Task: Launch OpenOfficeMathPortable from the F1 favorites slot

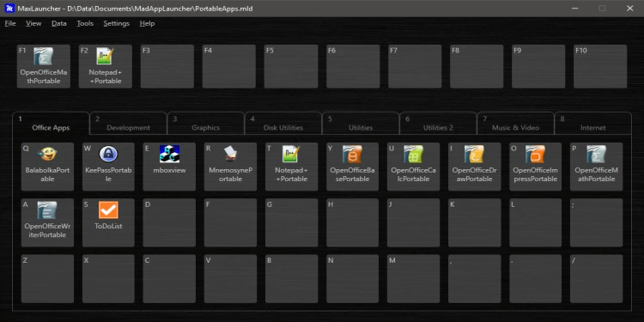Action: click(44, 66)
